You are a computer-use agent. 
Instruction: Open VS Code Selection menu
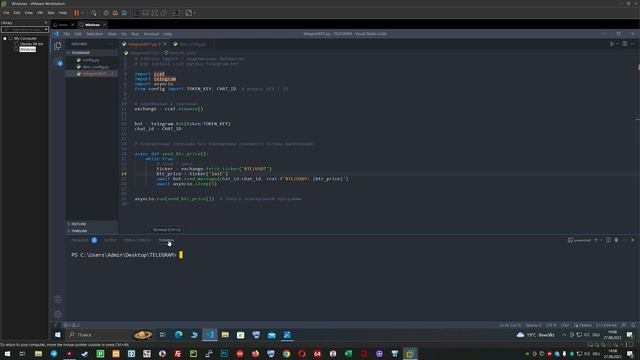click(94, 34)
